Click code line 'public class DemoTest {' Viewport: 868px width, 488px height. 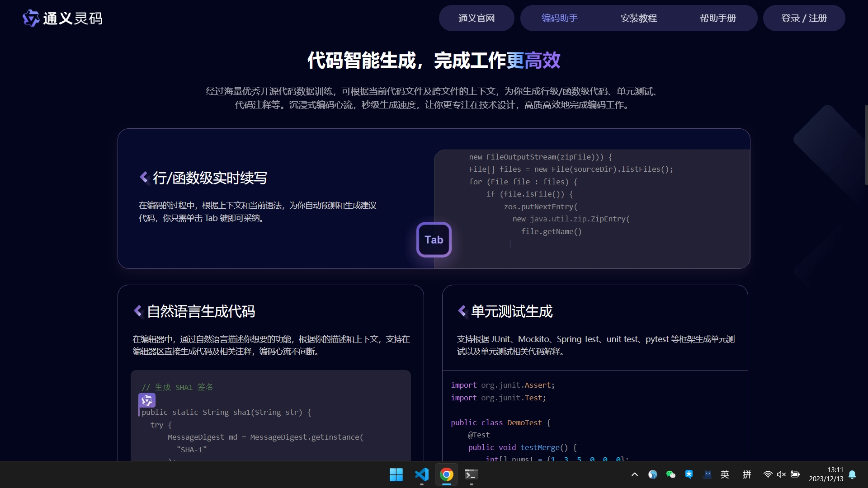pyautogui.click(x=500, y=422)
